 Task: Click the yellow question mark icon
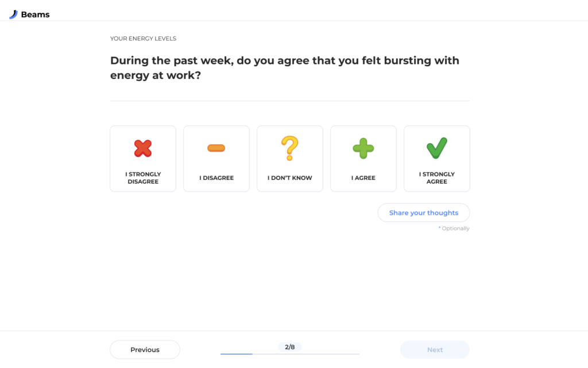pos(290,148)
